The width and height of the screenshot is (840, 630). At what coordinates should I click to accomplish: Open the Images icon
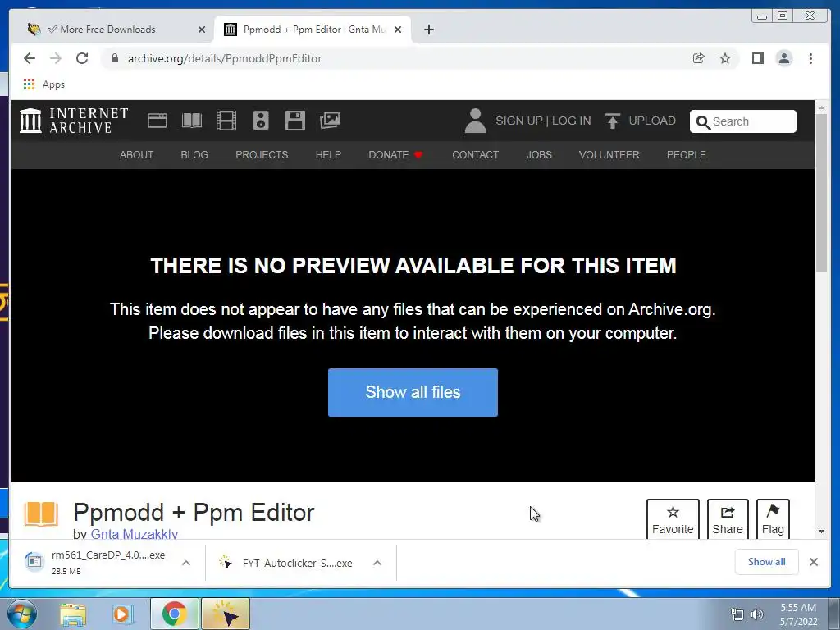(330, 121)
